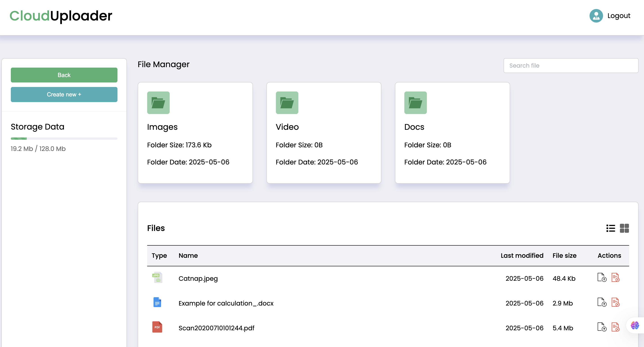644x347 pixels.
Task: Click the Last modified column header
Action: click(x=522, y=255)
